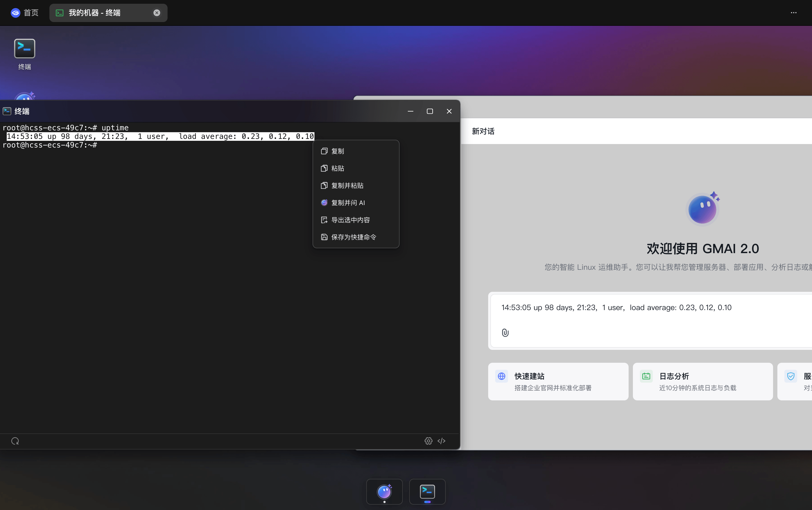
Task: Focus the GMAI chat input field
Action: (x=651, y=321)
